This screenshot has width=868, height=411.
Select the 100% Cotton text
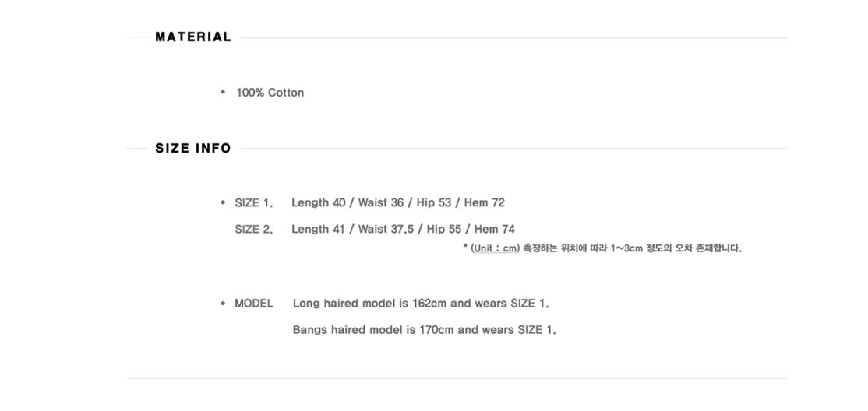pos(270,93)
